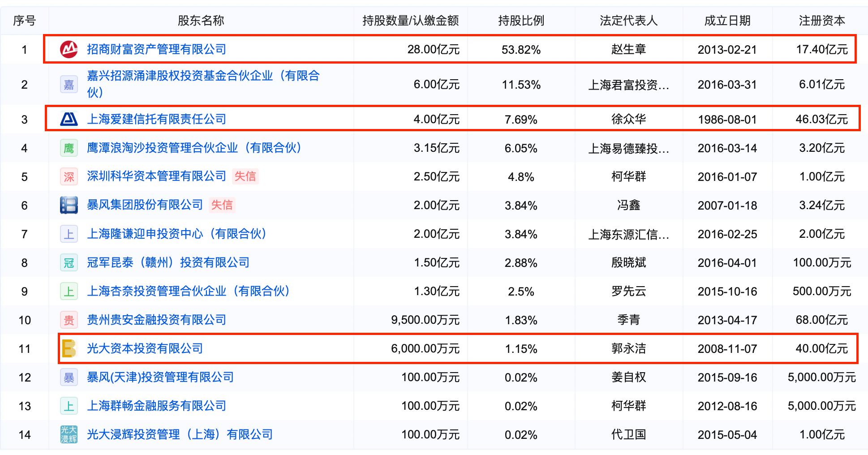Open 贵州贵安金融投资有限公司 link
Image resolution: width=868 pixels, height=455 pixels.
click(x=156, y=320)
